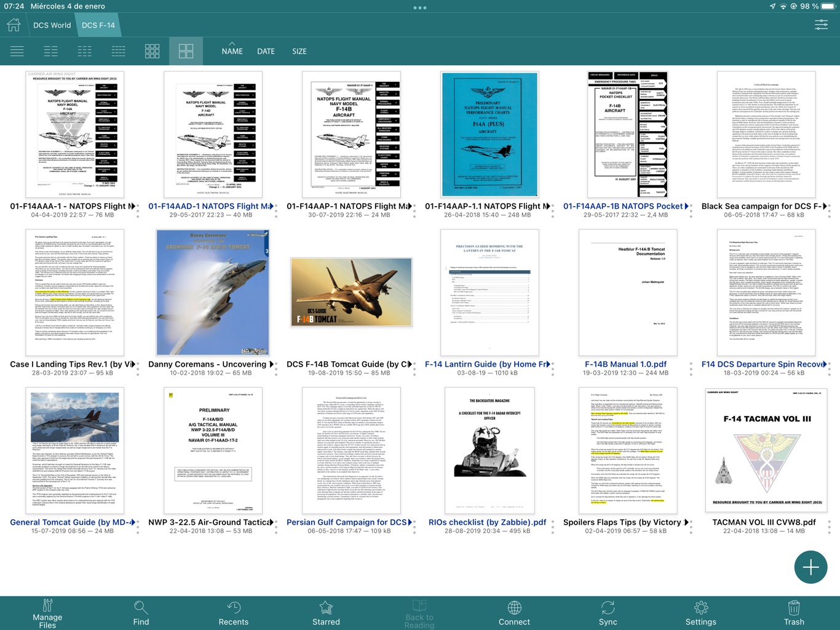
Task: Open the Trash
Action: pos(794,613)
